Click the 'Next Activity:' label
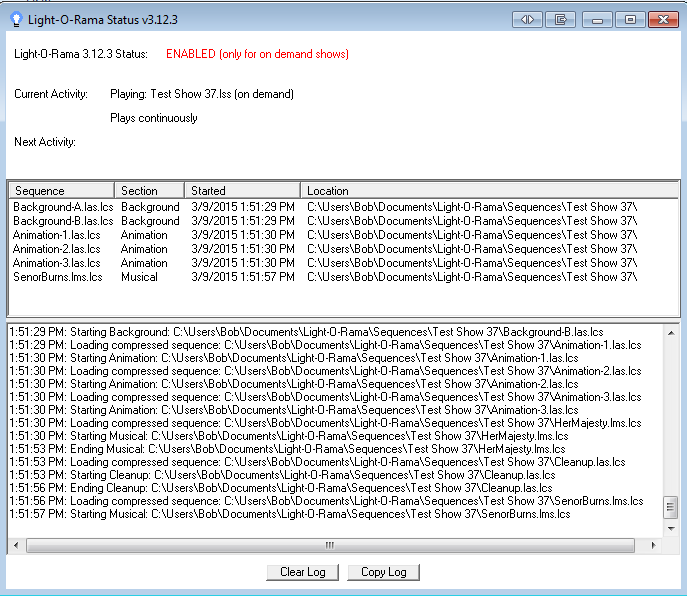Viewport: 687px width, 596px height. [45, 142]
